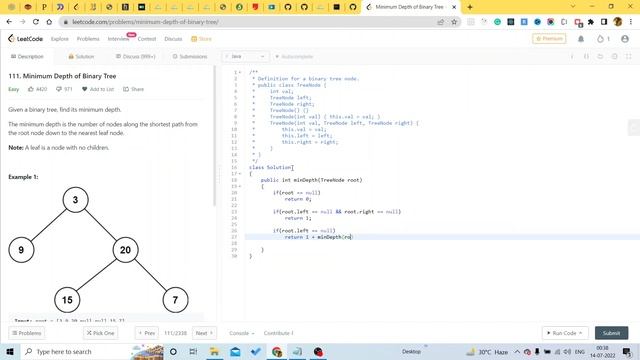
Task: Collapse the comment block fold on line 1
Action: pos(240,72)
